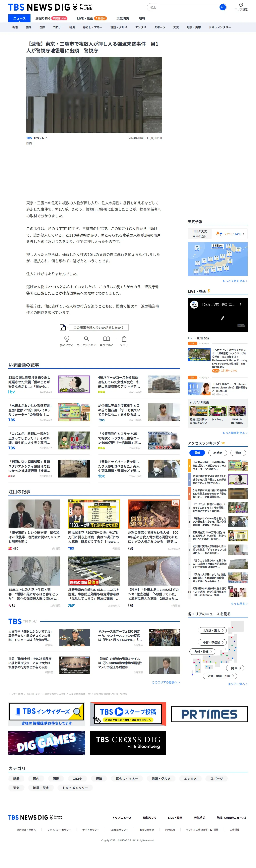The width and height of the screenshot is (256, 868).
Task: Open the live video three-dot menu
Action: (x=240, y=305)
